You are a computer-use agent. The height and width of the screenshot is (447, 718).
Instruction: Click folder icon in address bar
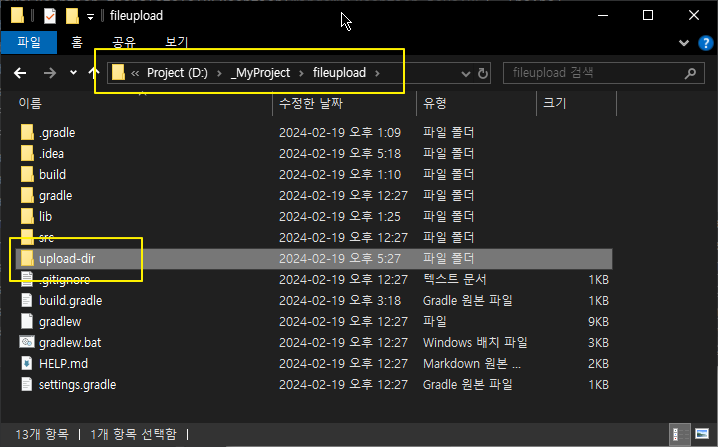[x=118, y=72]
